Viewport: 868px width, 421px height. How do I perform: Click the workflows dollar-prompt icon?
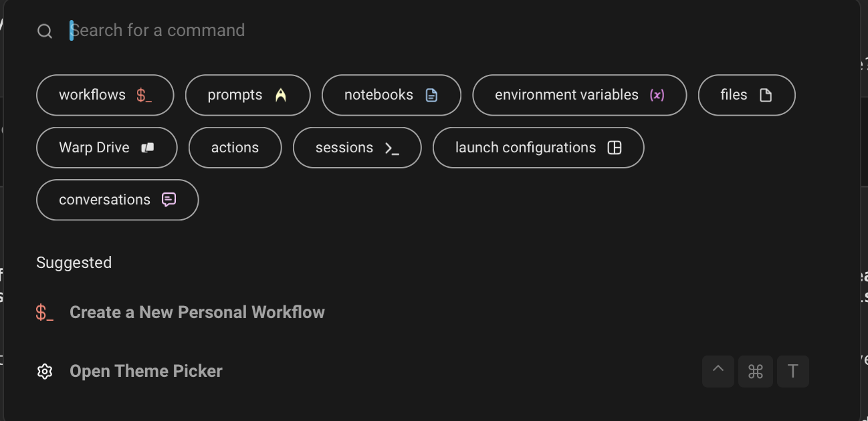144,96
